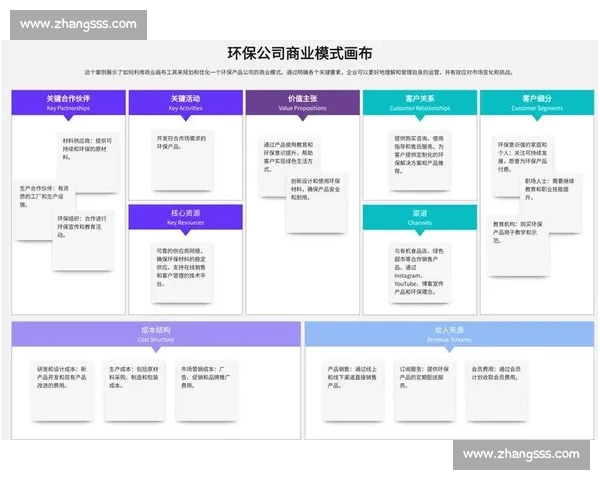The image size is (600, 480).
Task: Click the 核心资源 Key Resources header
Action: 186,217
